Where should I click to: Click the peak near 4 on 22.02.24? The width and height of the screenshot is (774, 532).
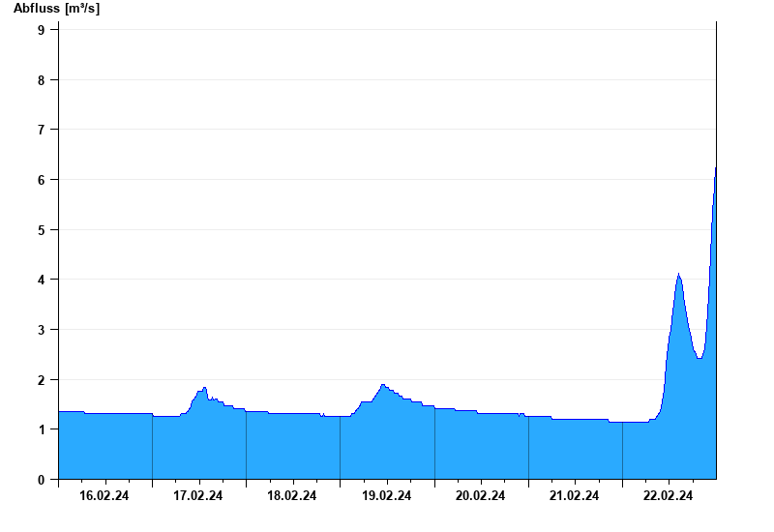point(679,275)
